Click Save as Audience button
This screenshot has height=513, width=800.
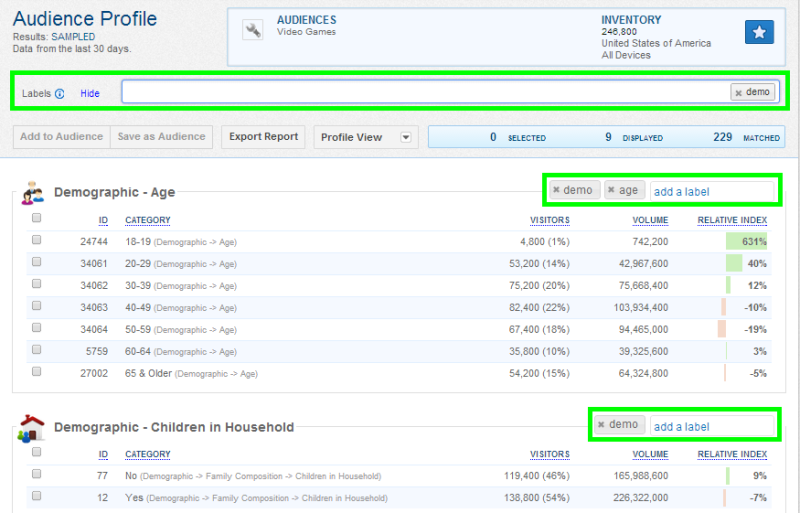point(161,137)
